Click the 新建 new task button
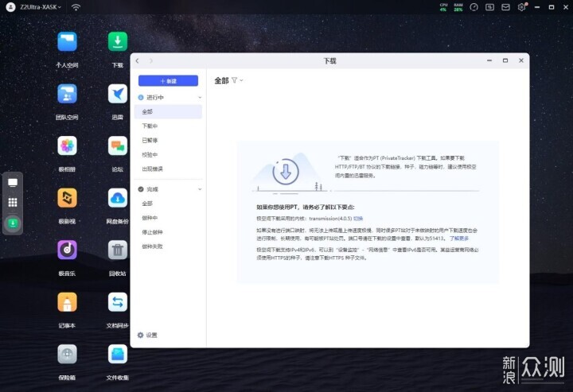573x392 pixels. [x=168, y=80]
